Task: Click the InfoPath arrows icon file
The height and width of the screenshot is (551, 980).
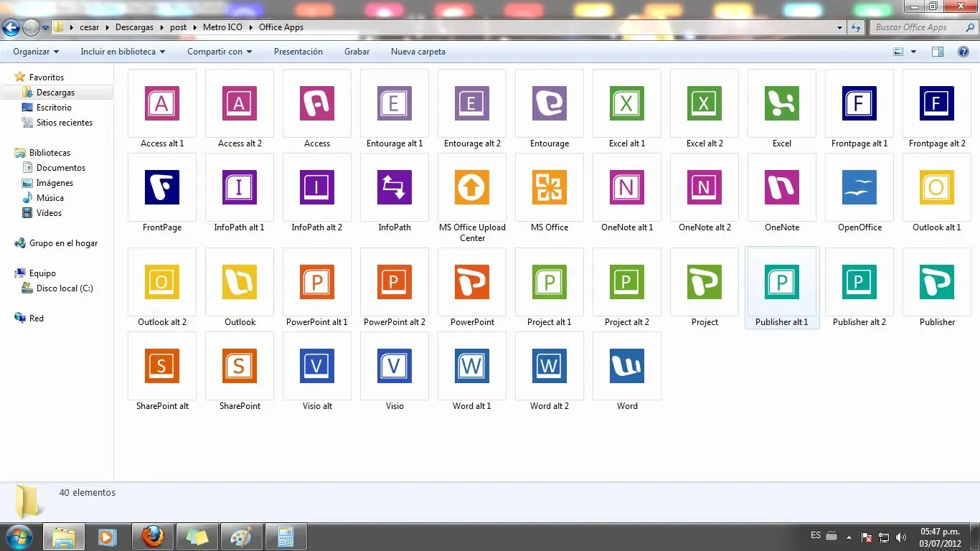Action: [395, 188]
